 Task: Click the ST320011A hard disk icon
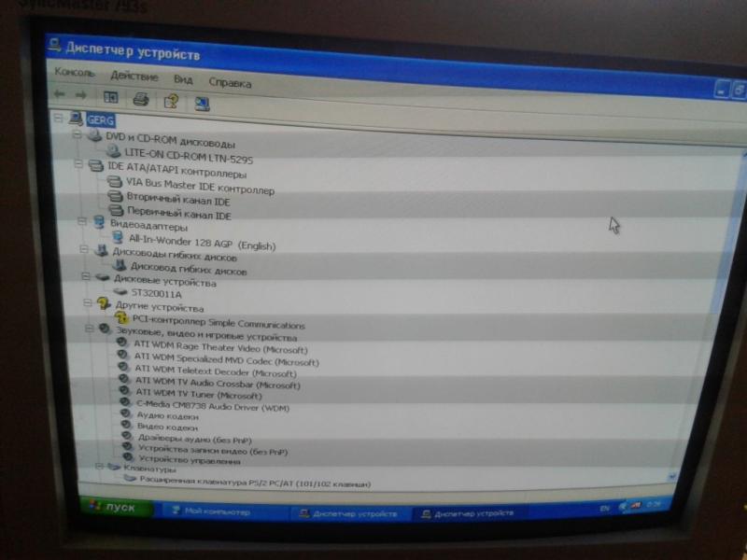coord(120,291)
